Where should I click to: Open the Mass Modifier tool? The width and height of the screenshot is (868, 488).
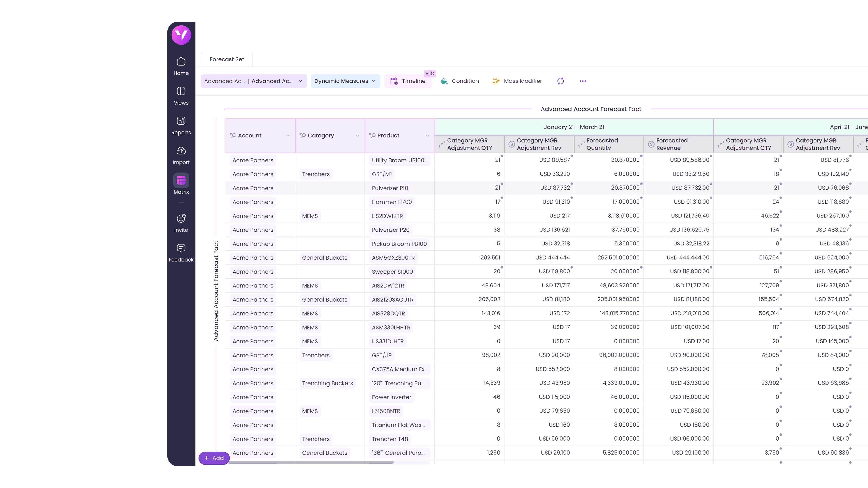pos(517,81)
